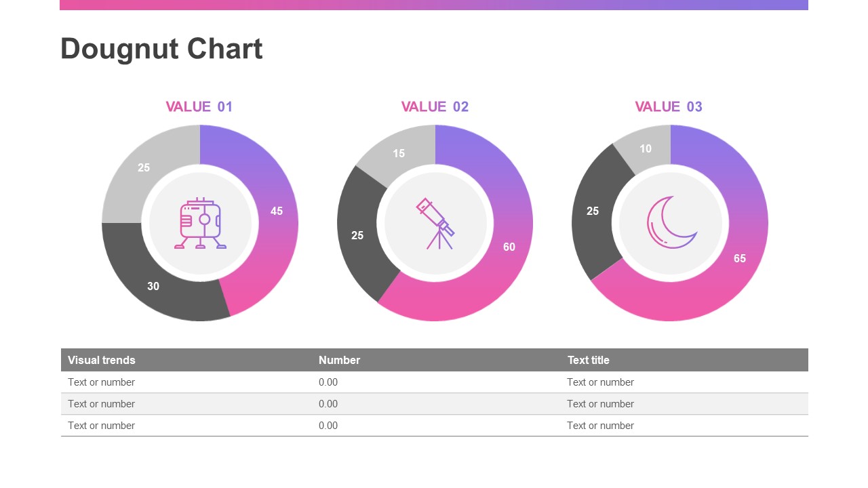Click the Number column header

339,360
